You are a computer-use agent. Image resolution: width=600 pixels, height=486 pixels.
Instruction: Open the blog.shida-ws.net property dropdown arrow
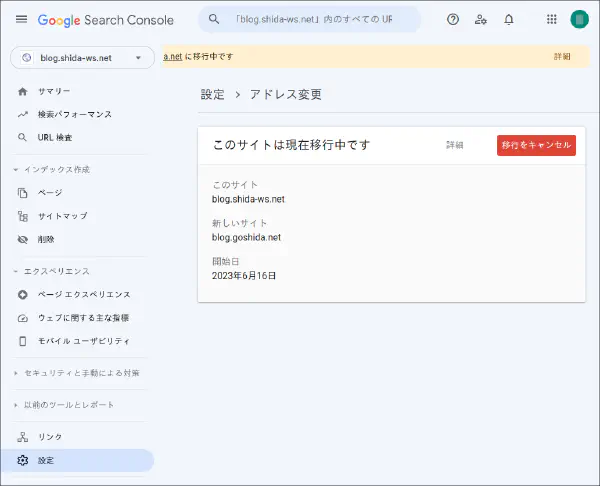[138, 58]
